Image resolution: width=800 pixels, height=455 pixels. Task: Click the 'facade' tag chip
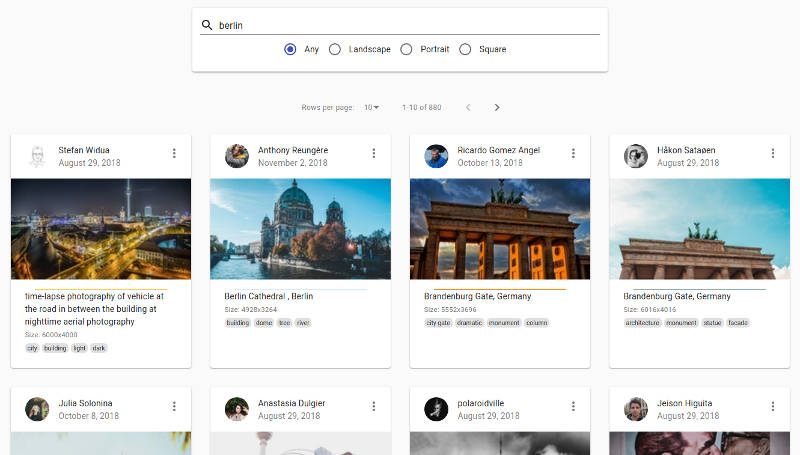[738, 322]
